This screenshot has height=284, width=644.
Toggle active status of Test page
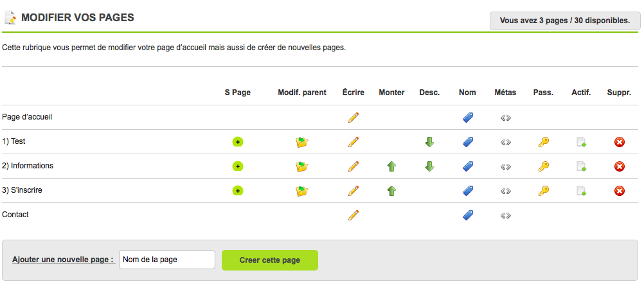pos(581,142)
